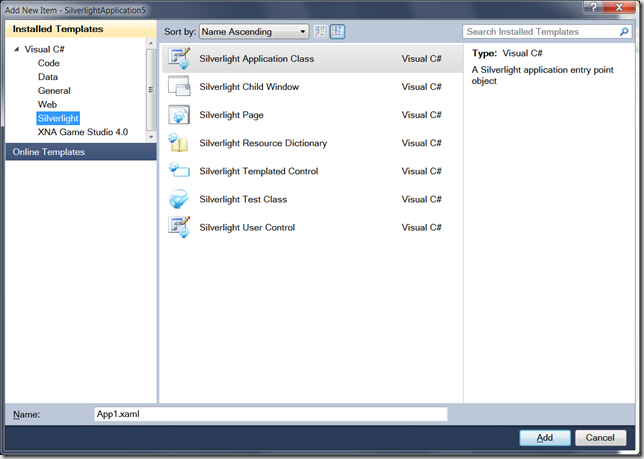Screen dimensions: 644x459
Task: Select the Silverlight category
Action: (x=58, y=118)
